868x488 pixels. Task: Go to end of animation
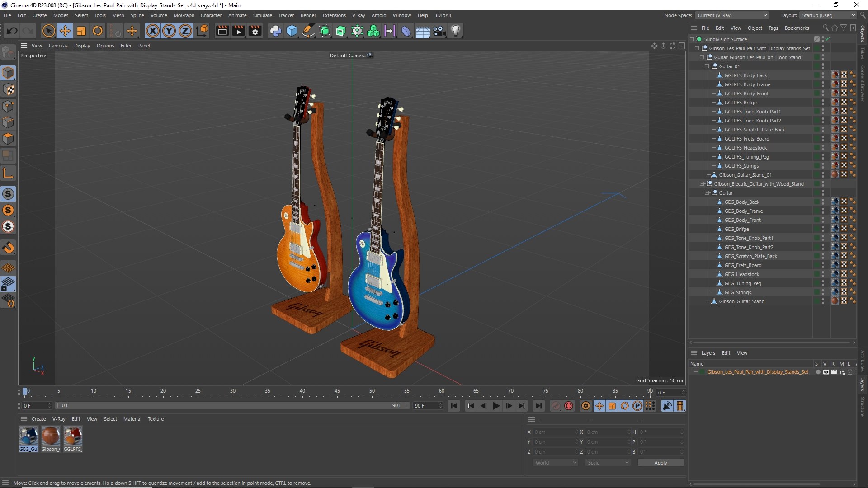(x=538, y=406)
